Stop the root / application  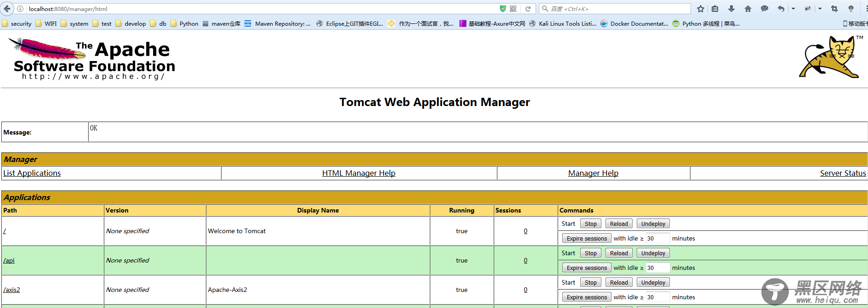[x=591, y=224]
